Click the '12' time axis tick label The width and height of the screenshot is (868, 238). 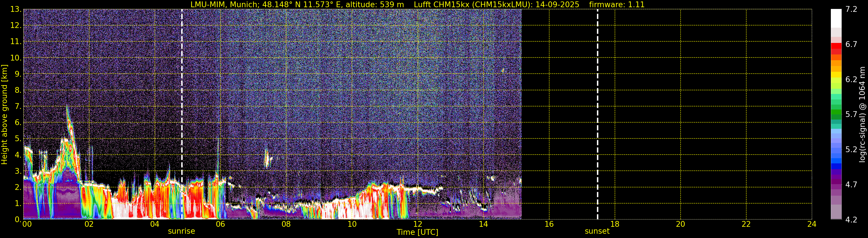417,224
